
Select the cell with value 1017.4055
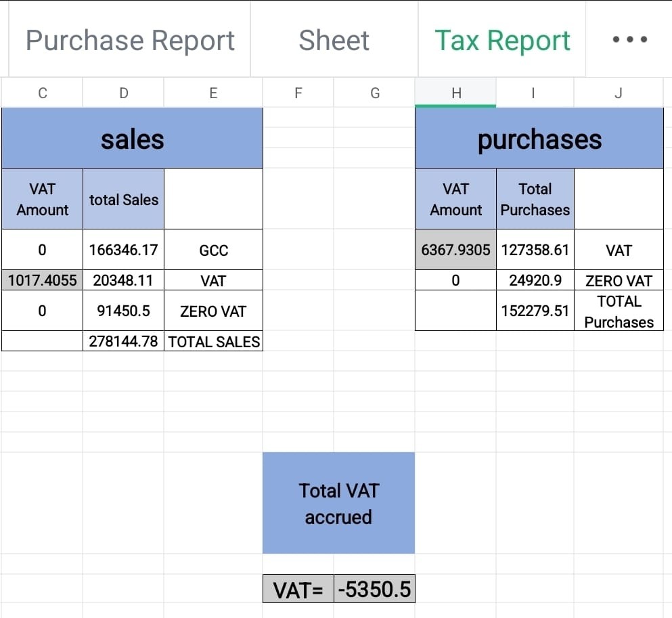click(x=42, y=280)
